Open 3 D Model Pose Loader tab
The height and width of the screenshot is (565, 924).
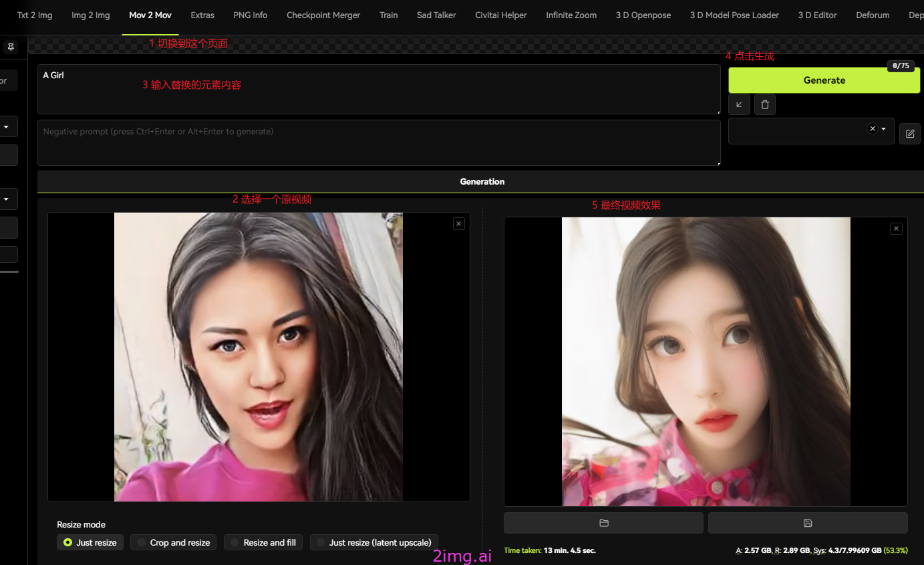pyautogui.click(x=734, y=15)
